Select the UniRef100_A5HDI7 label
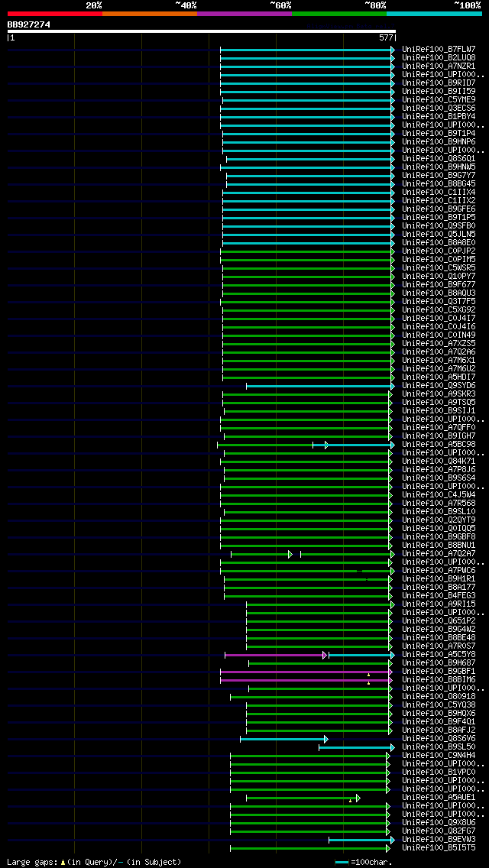Screen dimensions: 489x868 tap(439, 377)
